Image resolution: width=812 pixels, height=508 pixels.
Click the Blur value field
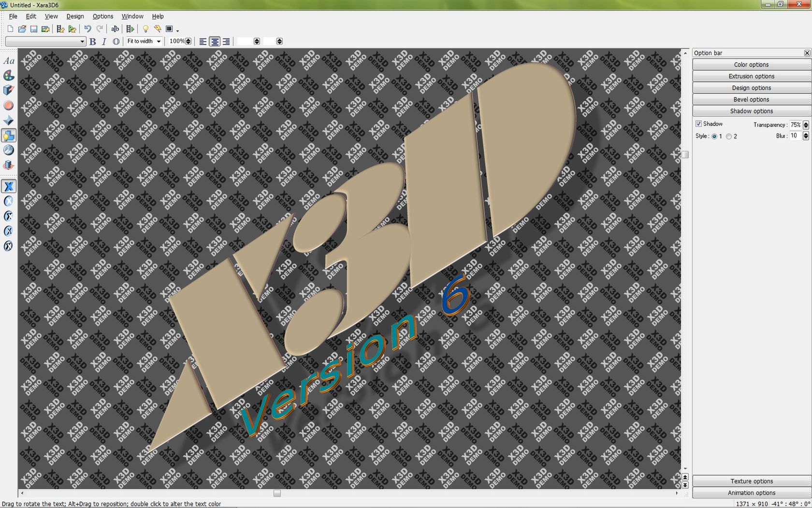796,136
